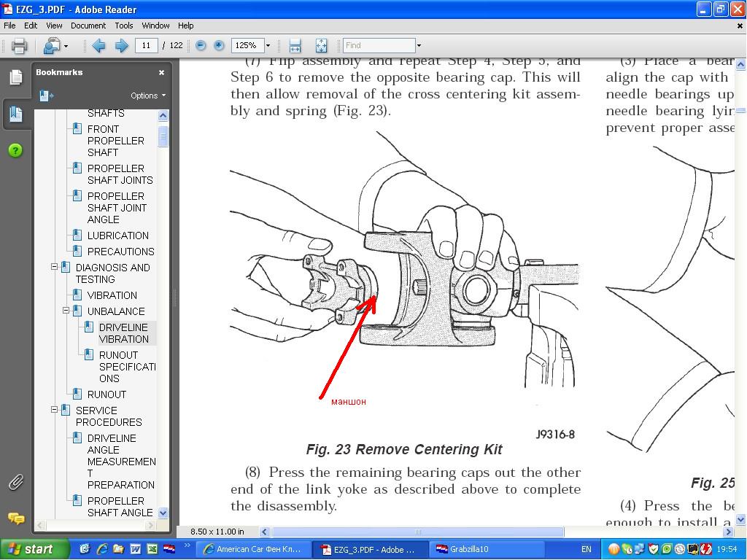The width and height of the screenshot is (747, 560).
Task: Open the Tools menu
Action: pos(124,26)
